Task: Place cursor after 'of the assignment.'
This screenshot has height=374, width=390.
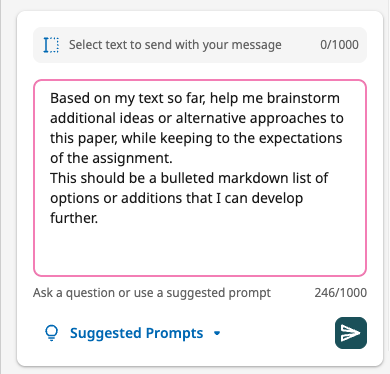Action: pyautogui.click(x=173, y=158)
